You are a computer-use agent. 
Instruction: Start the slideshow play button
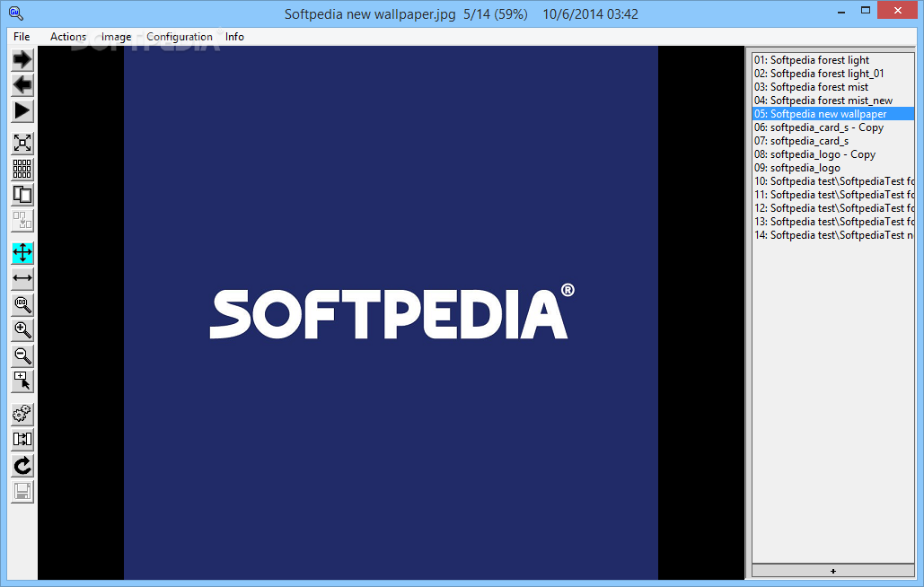point(22,111)
